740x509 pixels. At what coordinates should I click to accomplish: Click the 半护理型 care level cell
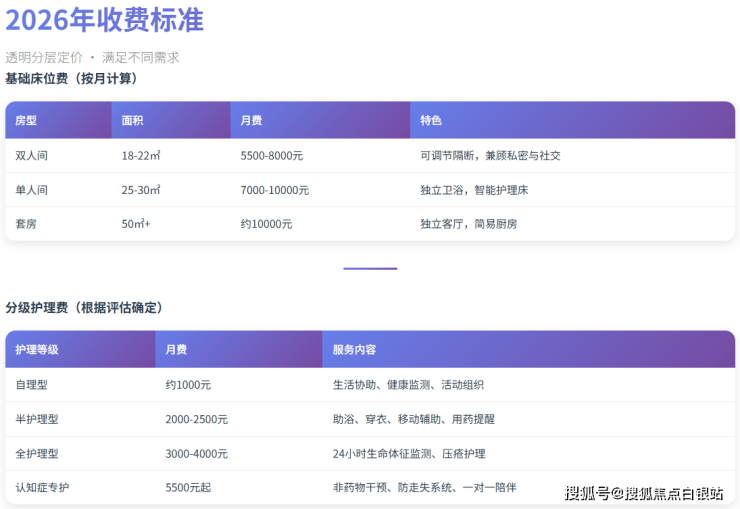click(37, 419)
